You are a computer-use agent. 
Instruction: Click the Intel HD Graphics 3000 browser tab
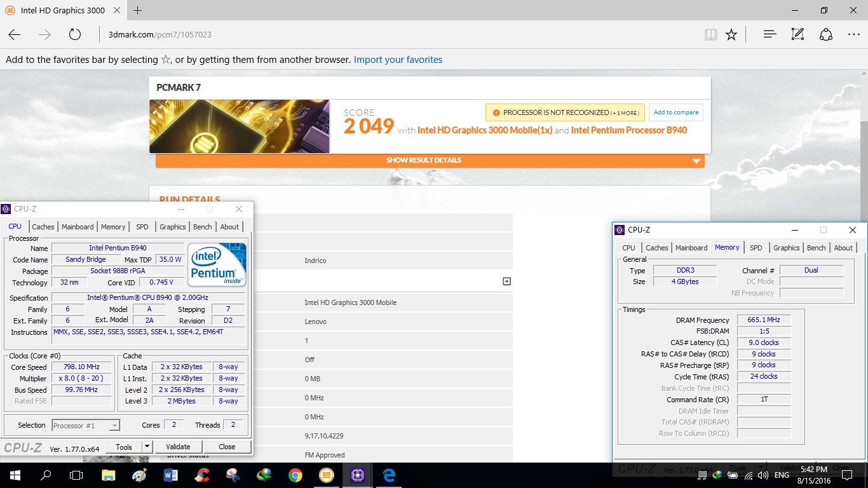[x=62, y=10]
